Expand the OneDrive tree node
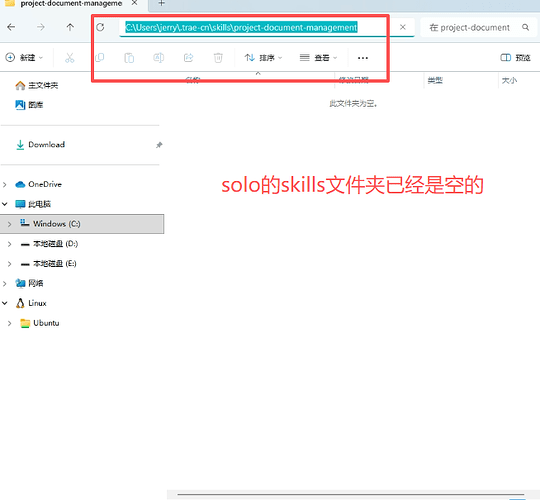540x500 pixels. pos(5,185)
